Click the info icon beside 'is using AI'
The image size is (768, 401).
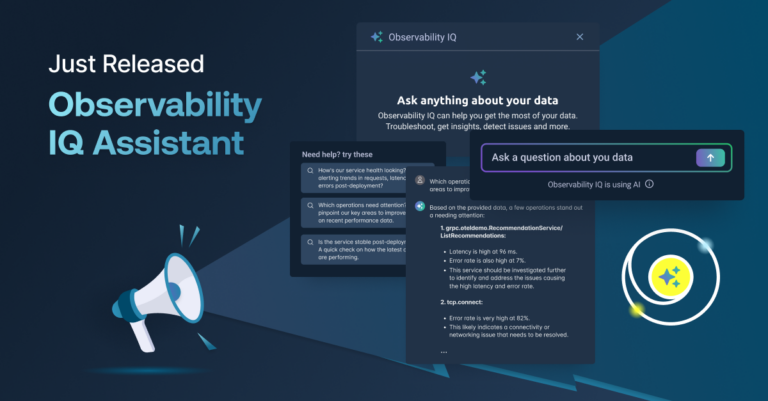(649, 184)
